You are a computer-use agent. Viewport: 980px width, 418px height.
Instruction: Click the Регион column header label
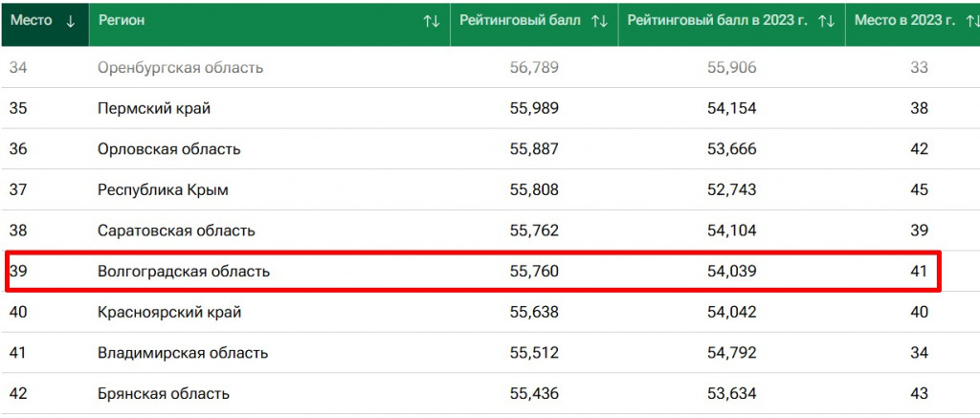tap(122, 21)
